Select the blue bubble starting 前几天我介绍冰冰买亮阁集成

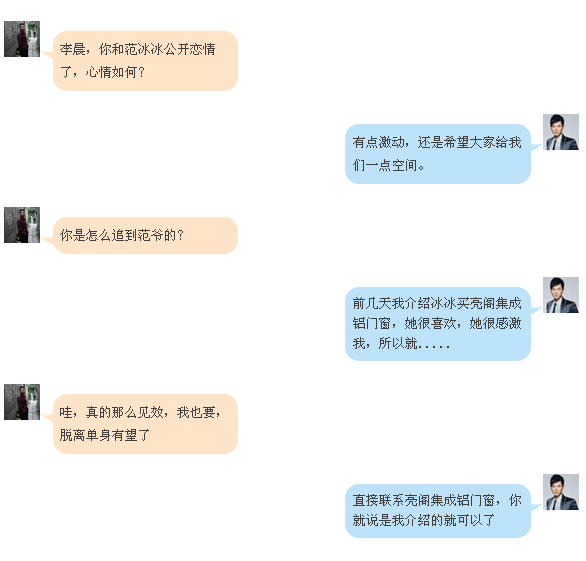click(x=438, y=324)
